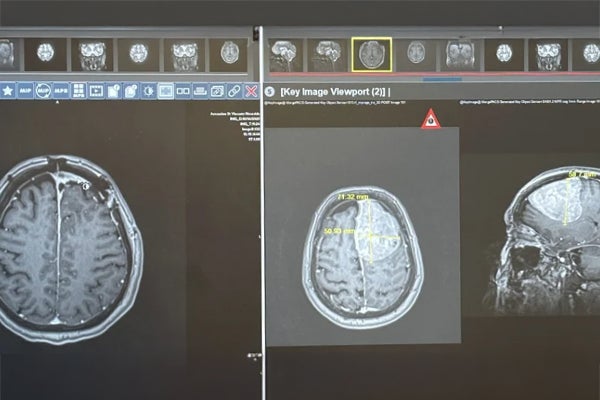Click the stacked-tray print icon
Image resolution: width=600 pixels, height=400 pixels.
coord(200,91)
